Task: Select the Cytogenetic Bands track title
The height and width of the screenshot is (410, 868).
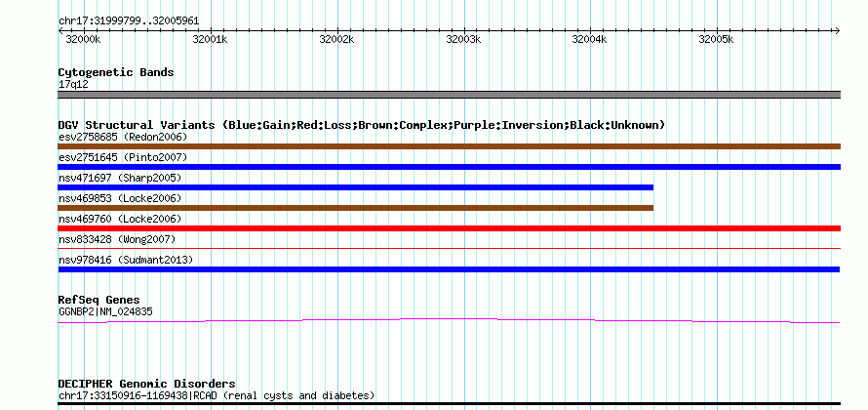Action: (x=116, y=72)
